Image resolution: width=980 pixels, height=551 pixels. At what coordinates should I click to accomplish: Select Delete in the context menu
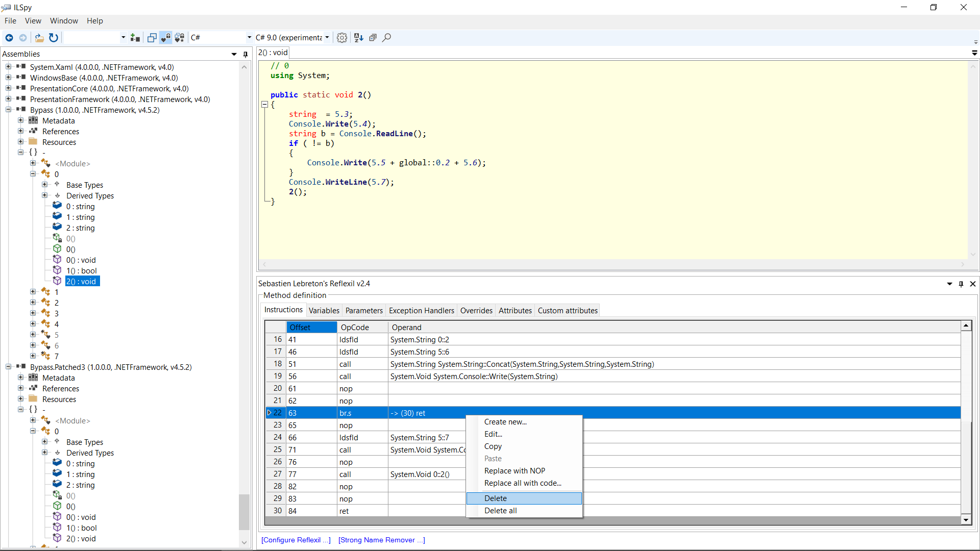[496, 498]
